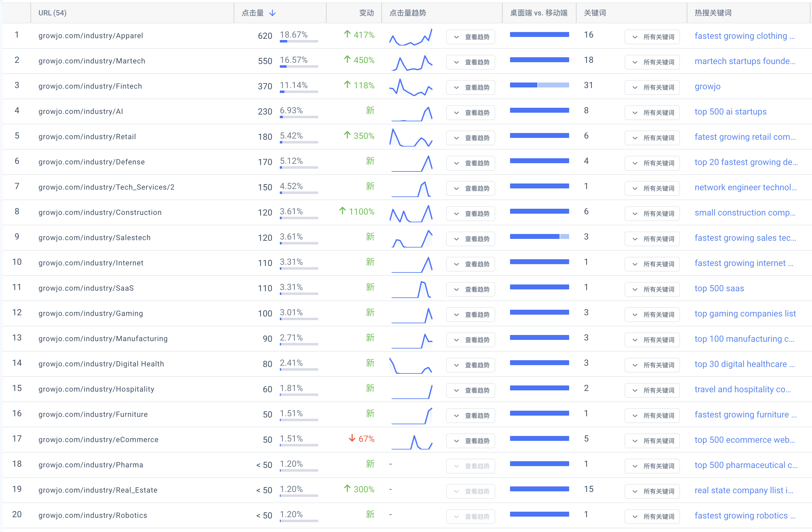Sort by the 桌面端 vs. 移动端 header
The image size is (812, 532).
538,13
